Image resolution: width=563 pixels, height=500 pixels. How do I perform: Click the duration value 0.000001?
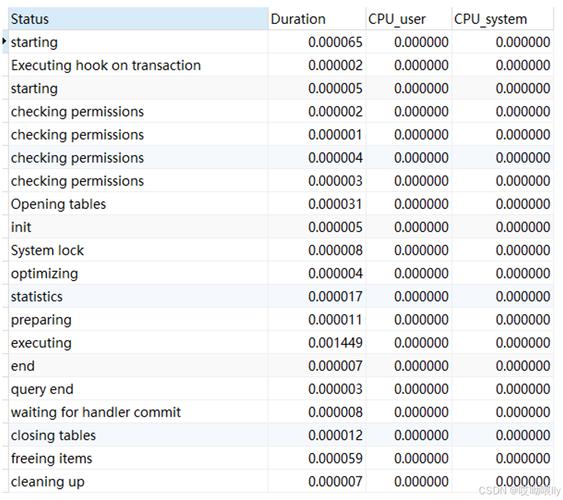pyautogui.click(x=335, y=135)
